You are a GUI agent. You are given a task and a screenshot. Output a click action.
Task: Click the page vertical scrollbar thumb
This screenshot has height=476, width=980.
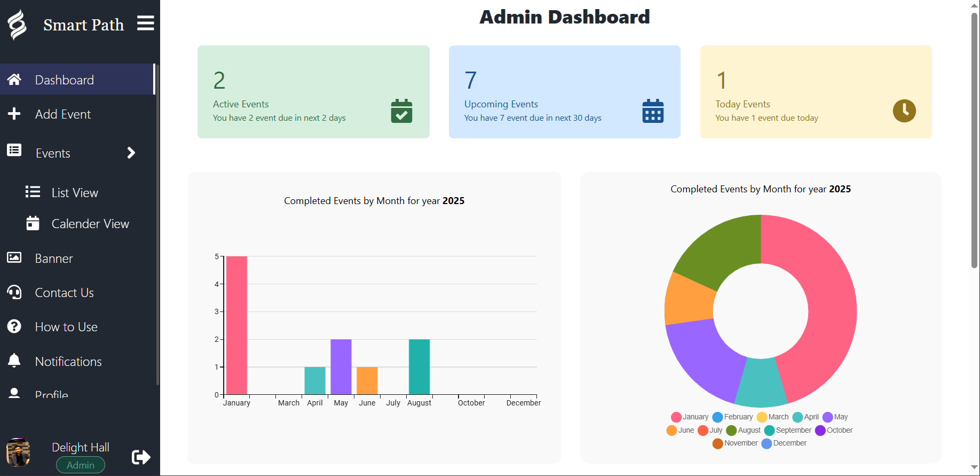point(974,139)
